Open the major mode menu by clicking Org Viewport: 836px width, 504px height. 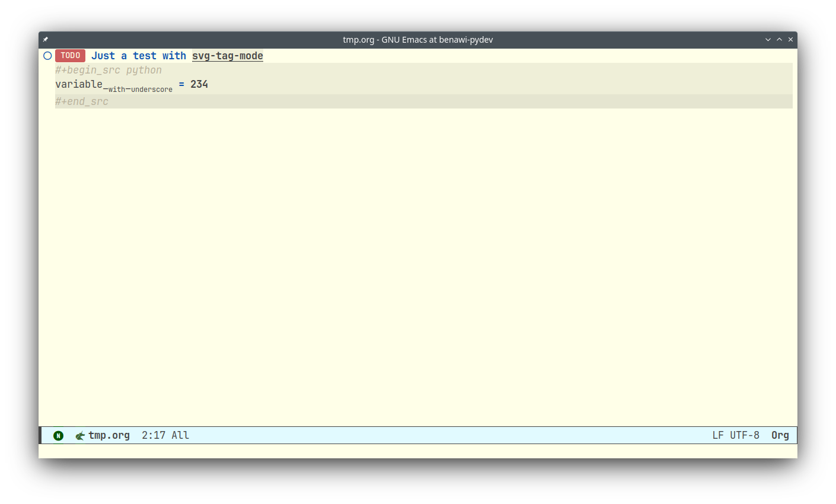click(x=780, y=435)
